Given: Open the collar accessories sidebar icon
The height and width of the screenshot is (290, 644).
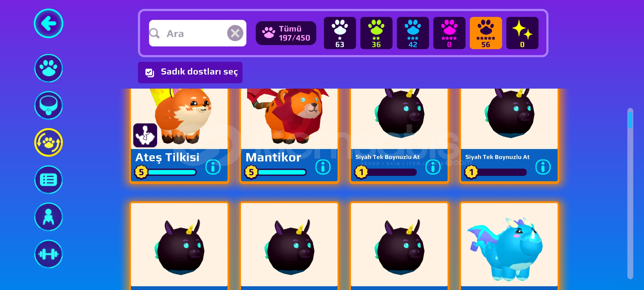Looking at the screenshot, I should (x=49, y=105).
